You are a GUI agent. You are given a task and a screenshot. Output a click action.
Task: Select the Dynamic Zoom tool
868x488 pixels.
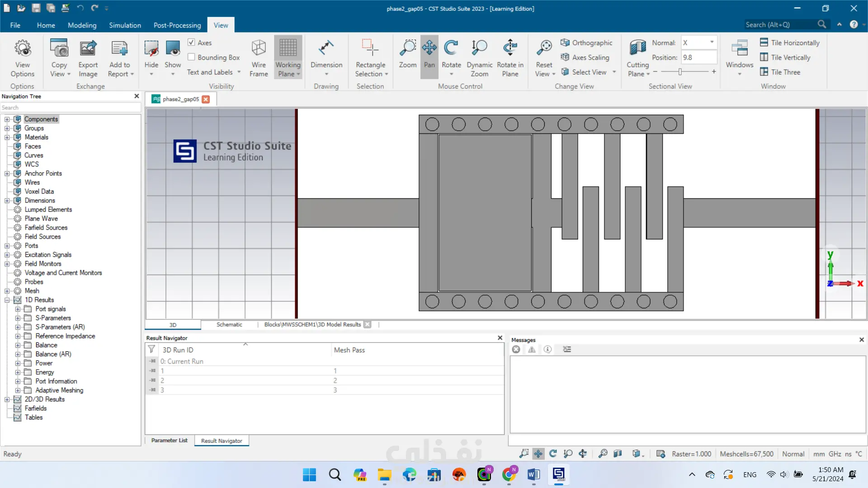(x=480, y=58)
